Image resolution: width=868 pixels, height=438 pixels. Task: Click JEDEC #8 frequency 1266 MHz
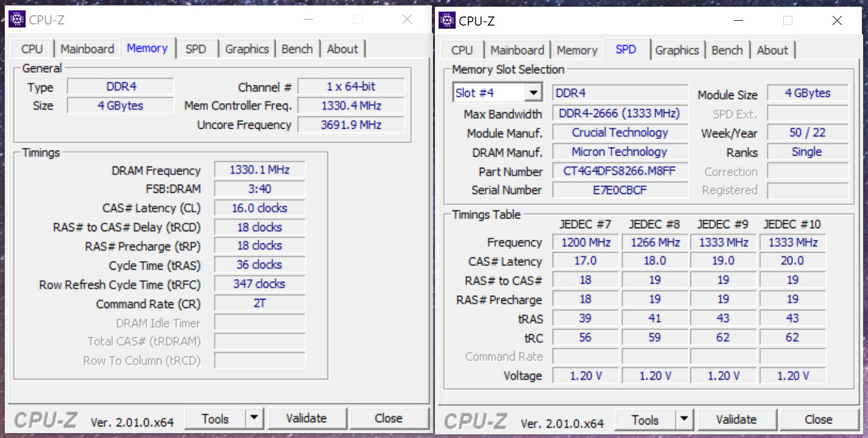pos(655,242)
